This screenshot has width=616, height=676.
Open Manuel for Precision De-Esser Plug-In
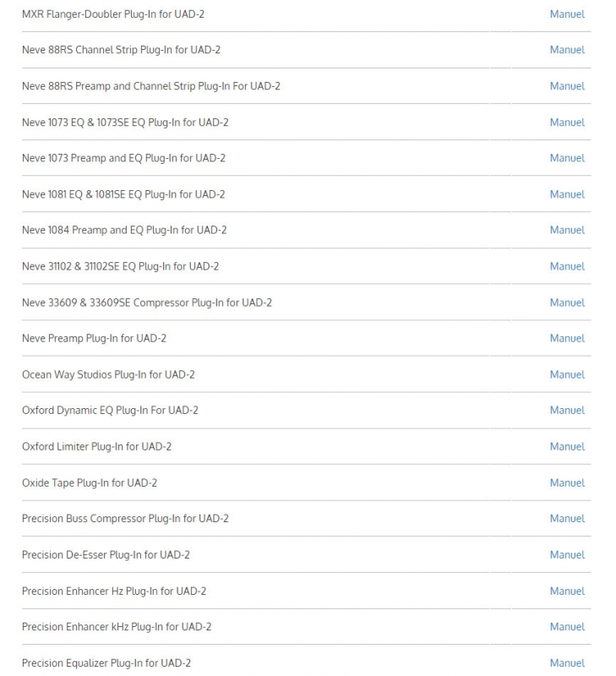pos(566,554)
